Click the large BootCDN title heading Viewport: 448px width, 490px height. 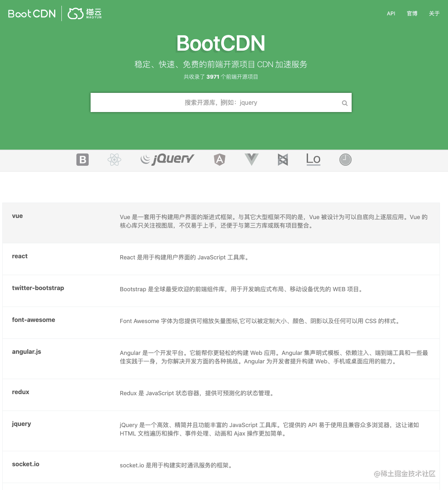pyautogui.click(x=221, y=43)
